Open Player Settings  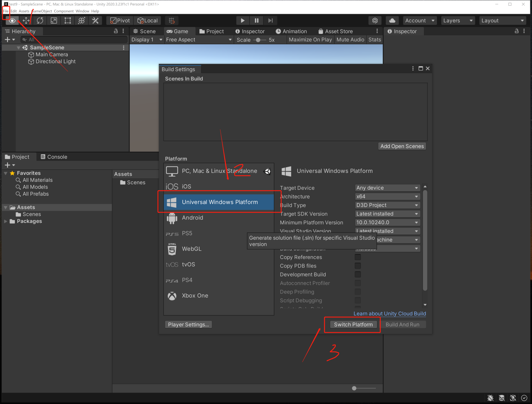pyautogui.click(x=188, y=325)
